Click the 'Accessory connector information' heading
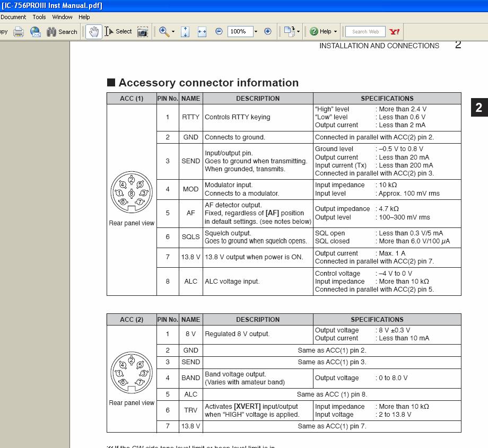 208,83
